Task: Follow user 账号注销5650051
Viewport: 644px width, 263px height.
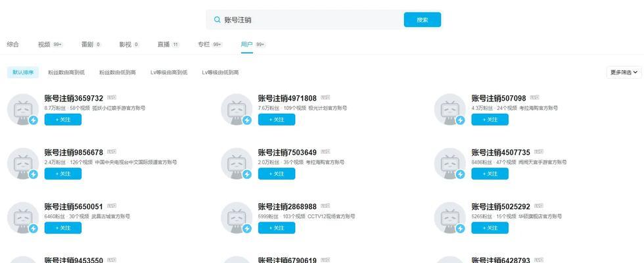Action: coord(63,228)
